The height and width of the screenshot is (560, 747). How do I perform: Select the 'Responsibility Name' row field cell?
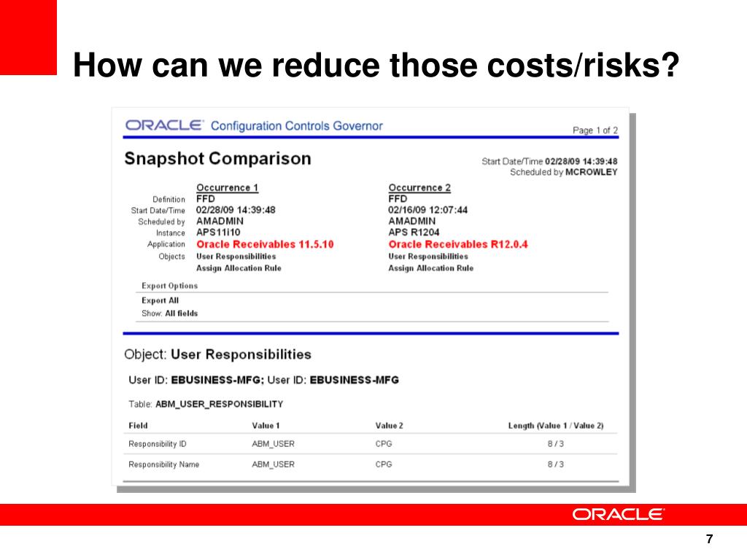click(164, 464)
